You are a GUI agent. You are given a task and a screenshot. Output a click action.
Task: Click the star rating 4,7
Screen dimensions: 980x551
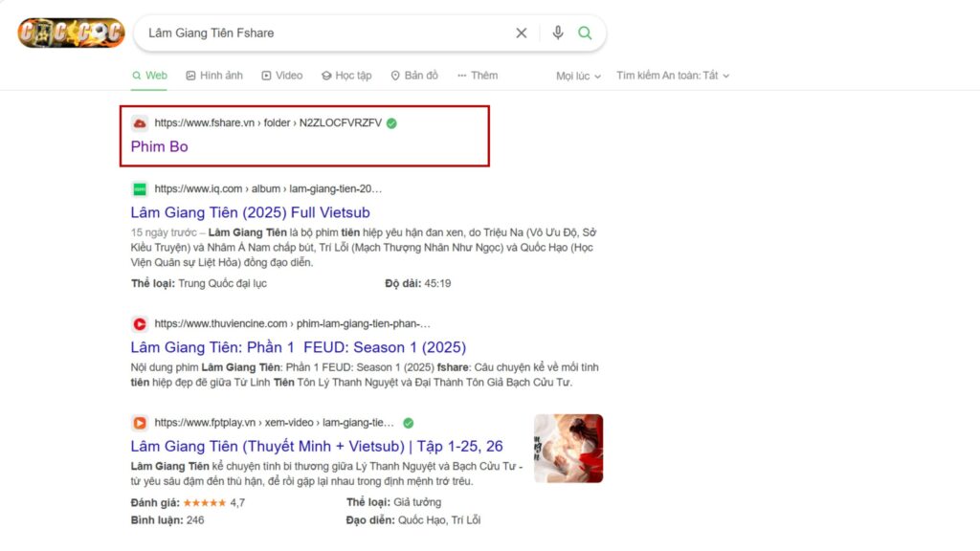213,502
